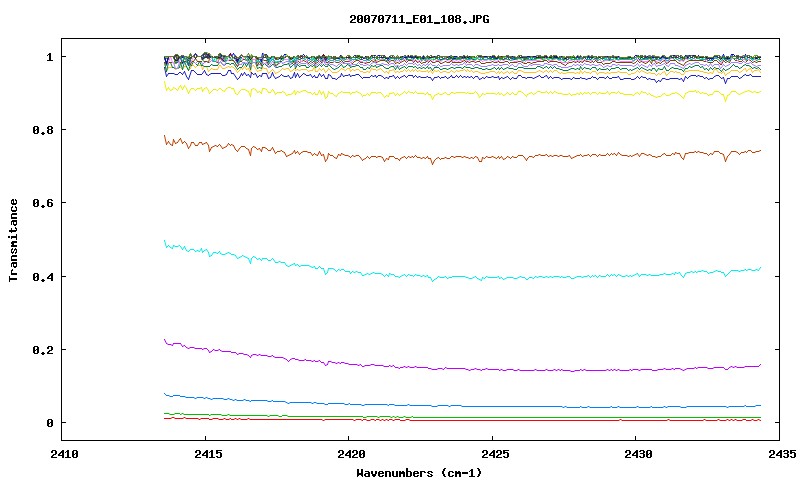Image resolution: width=800 pixels, height=480 pixels.
Task: Click the x-axis tick label 2425
Action: 495,453
